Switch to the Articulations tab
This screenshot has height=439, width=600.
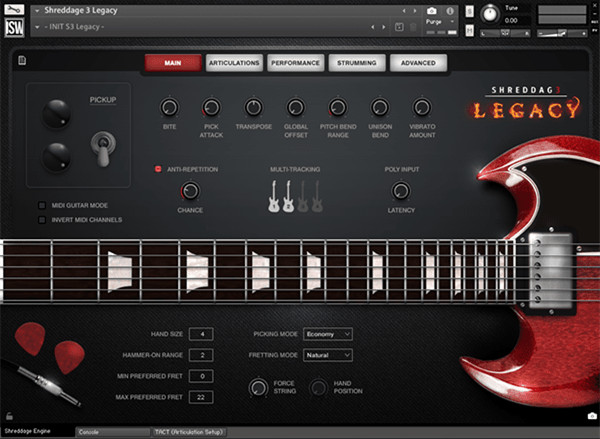click(234, 63)
